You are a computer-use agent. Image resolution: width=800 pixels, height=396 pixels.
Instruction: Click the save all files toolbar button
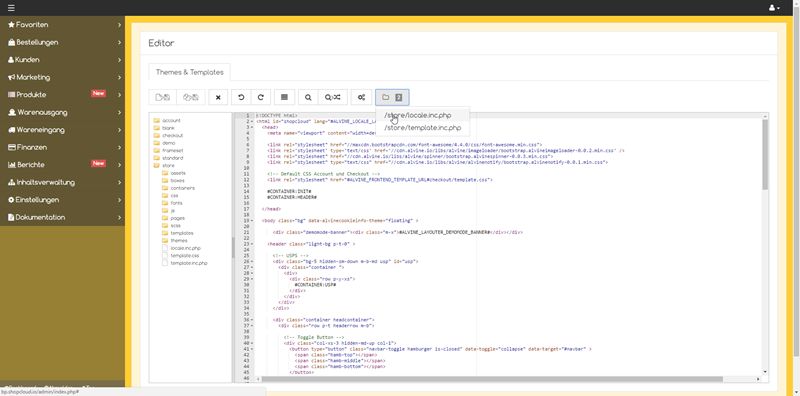tap(191, 97)
